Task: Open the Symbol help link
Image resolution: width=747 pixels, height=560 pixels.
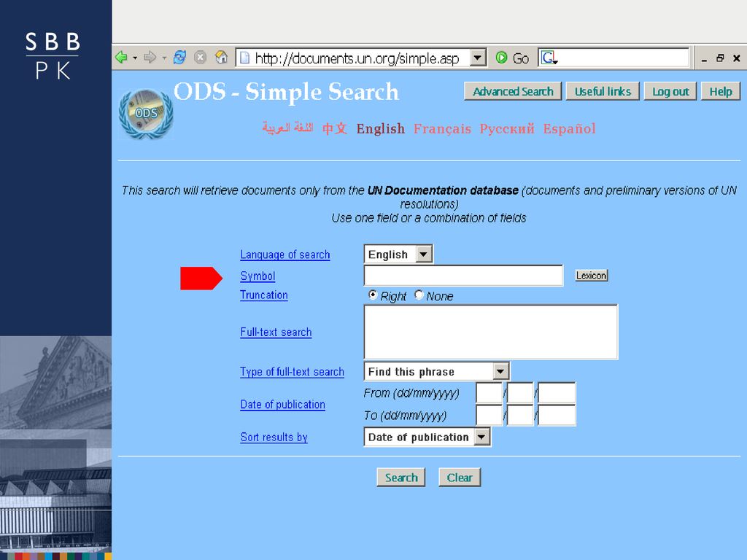Action: [258, 276]
